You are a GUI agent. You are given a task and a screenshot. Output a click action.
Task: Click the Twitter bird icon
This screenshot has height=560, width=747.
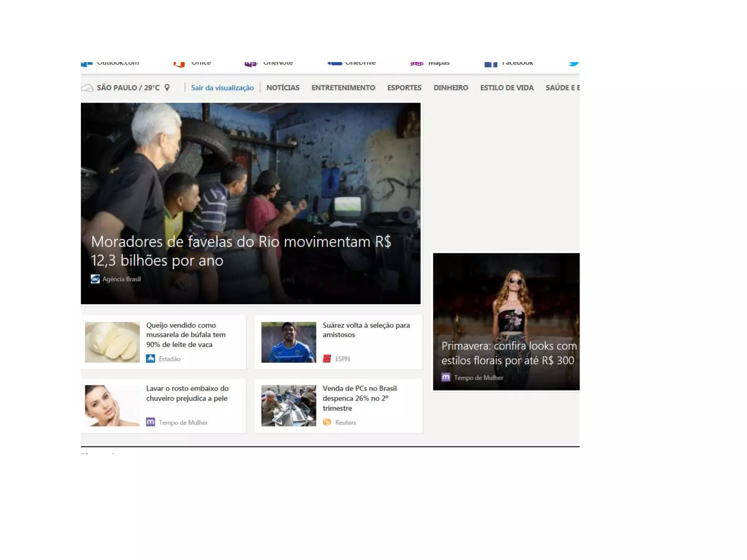574,64
